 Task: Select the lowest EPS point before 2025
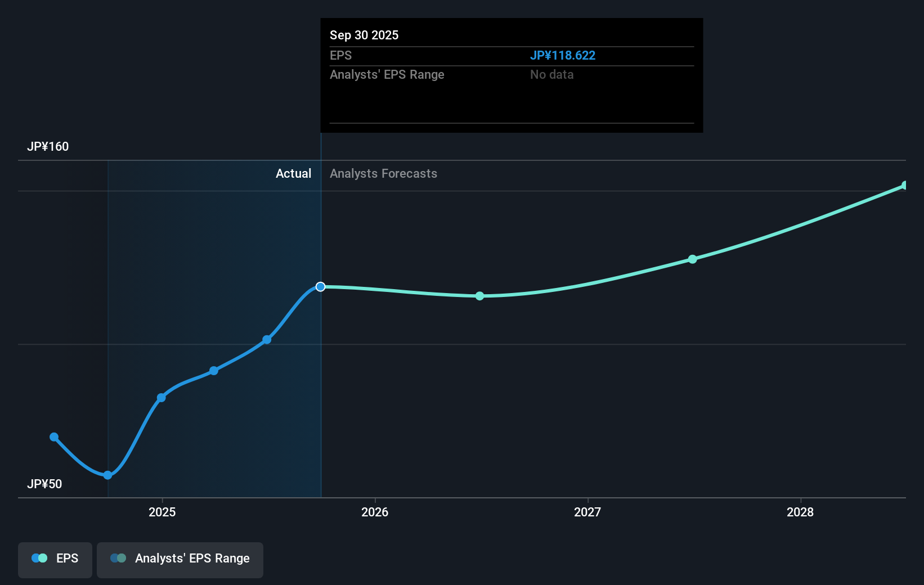(107, 475)
